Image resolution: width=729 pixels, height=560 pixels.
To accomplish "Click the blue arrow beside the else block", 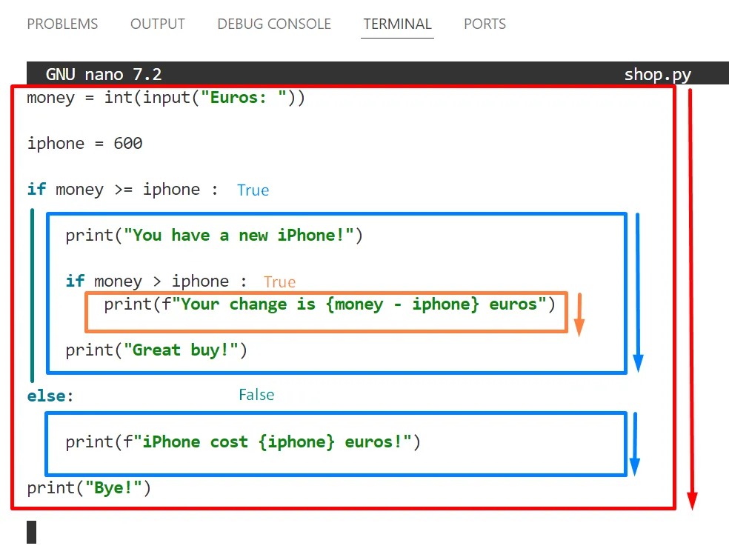I will click(634, 444).
